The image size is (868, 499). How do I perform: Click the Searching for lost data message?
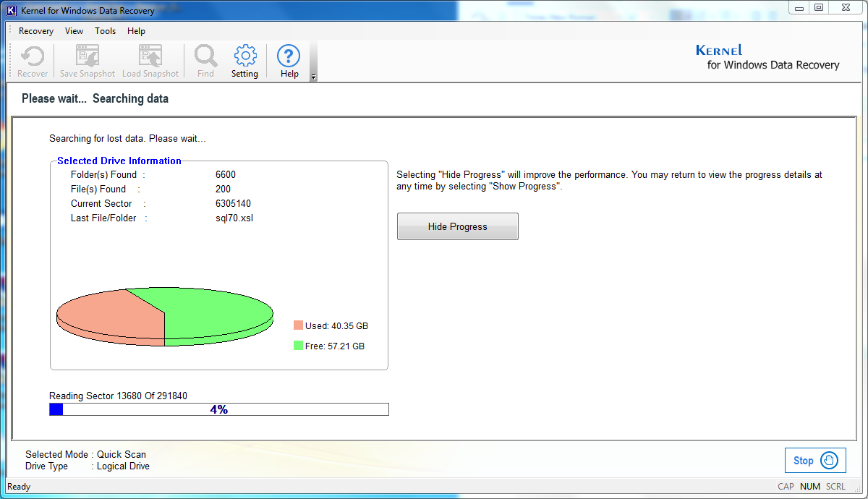pyautogui.click(x=127, y=138)
